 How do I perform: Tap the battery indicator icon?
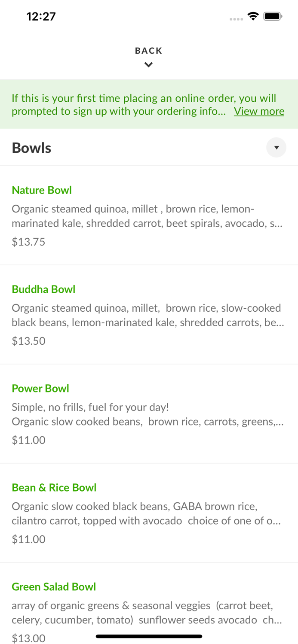[x=273, y=15]
